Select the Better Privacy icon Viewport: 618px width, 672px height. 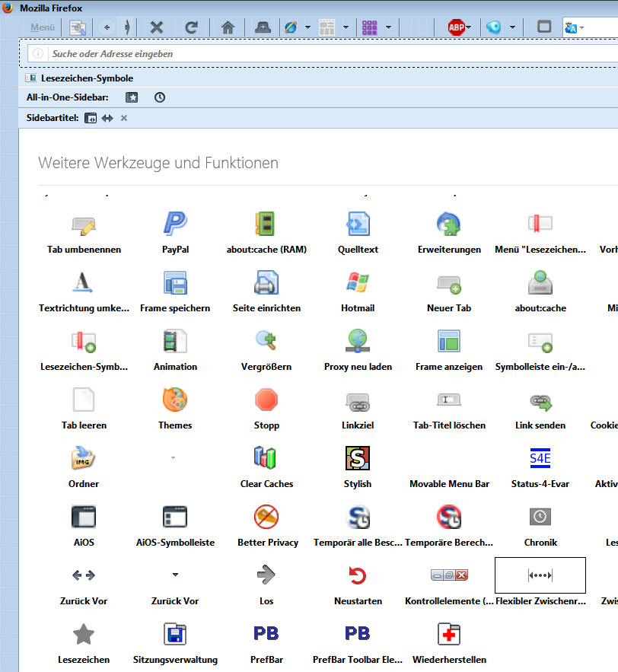pyautogui.click(x=266, y=517)
